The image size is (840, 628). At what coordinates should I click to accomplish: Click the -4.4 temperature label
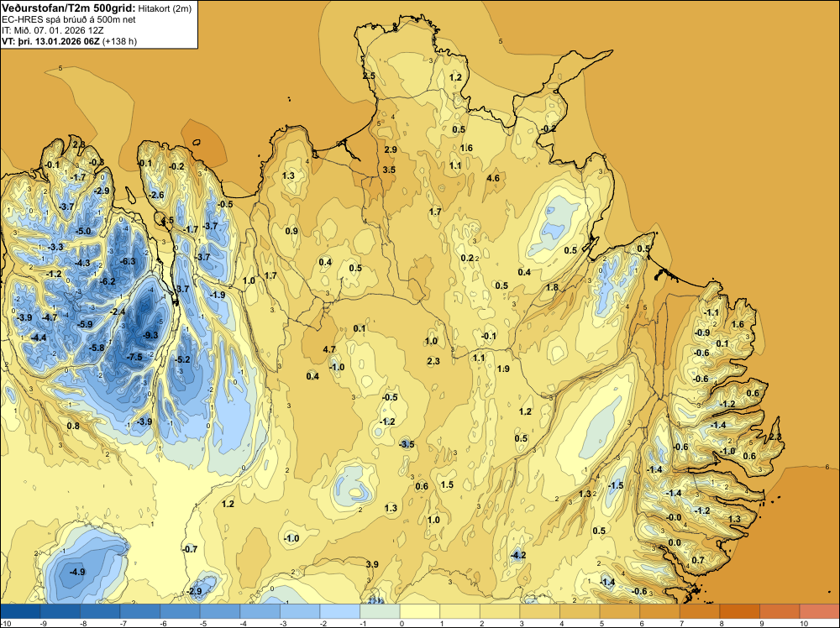point(38,338)
